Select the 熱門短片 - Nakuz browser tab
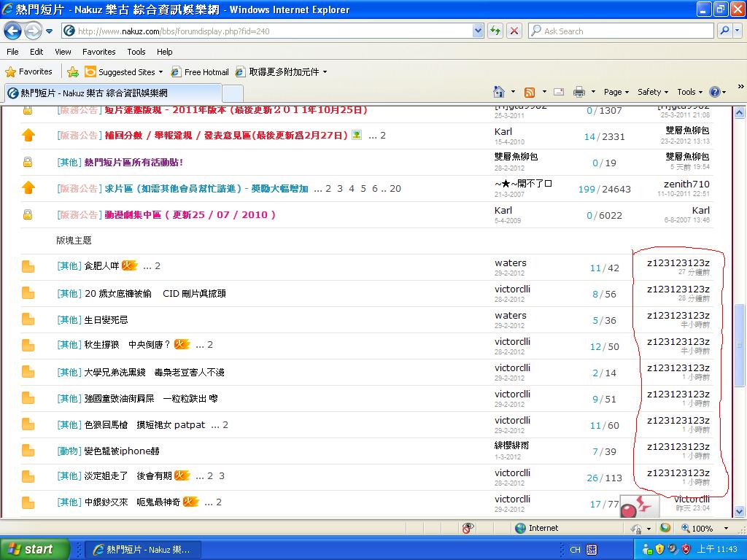The image size is (747, 560). click(113, 93)
